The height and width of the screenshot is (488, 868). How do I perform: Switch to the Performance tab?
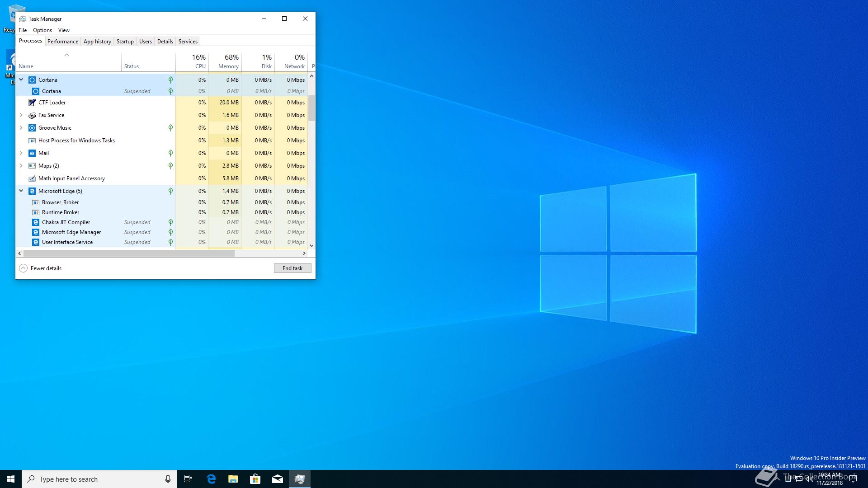(x=63, y=42)
